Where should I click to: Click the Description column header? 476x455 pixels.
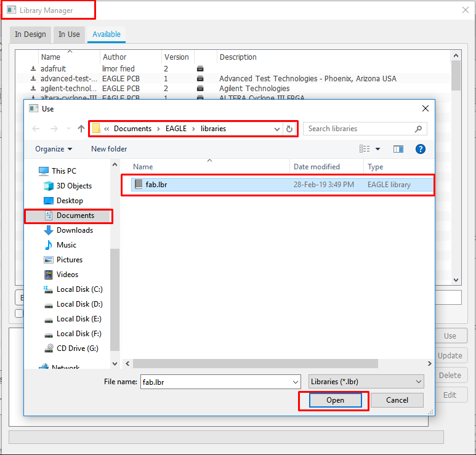pyautogui.click(x=333, y=57)
